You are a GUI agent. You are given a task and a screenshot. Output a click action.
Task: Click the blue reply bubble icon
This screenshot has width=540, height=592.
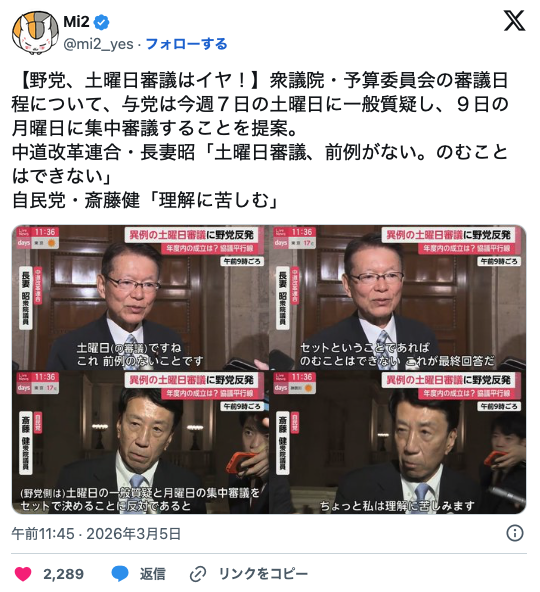[120, 574]
